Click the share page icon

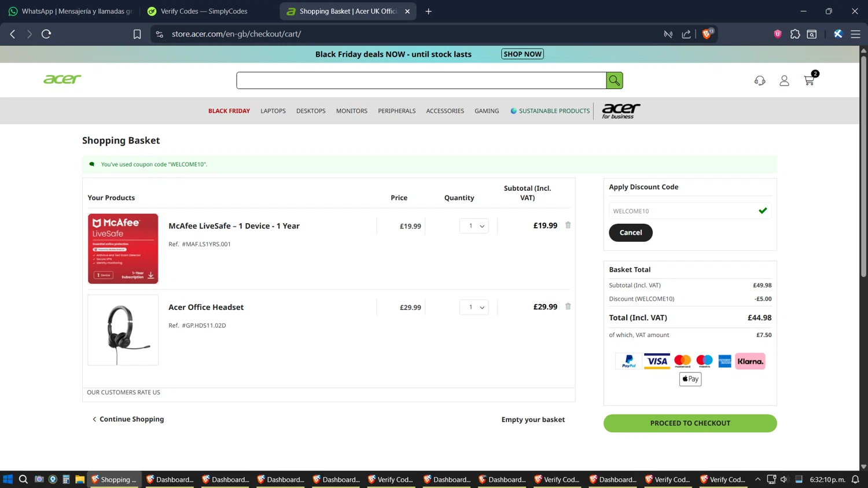[686, 34]
